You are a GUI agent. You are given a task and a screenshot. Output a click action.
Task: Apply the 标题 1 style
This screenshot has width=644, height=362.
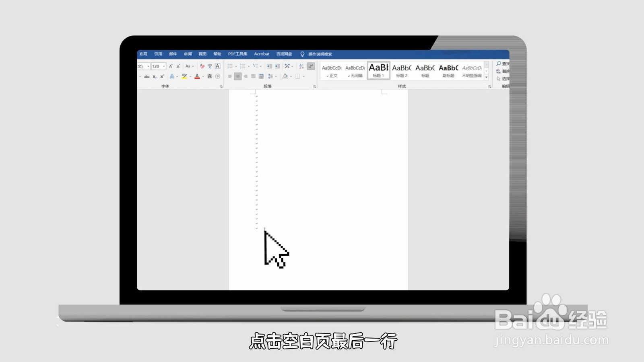pyautogui.click(x=379, y=71)
